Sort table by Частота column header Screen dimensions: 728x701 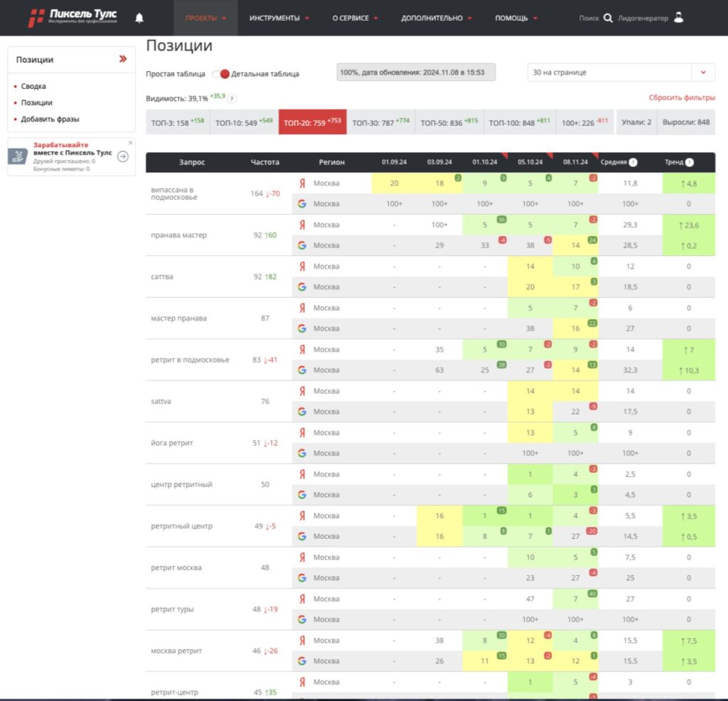tap(264, 162)
